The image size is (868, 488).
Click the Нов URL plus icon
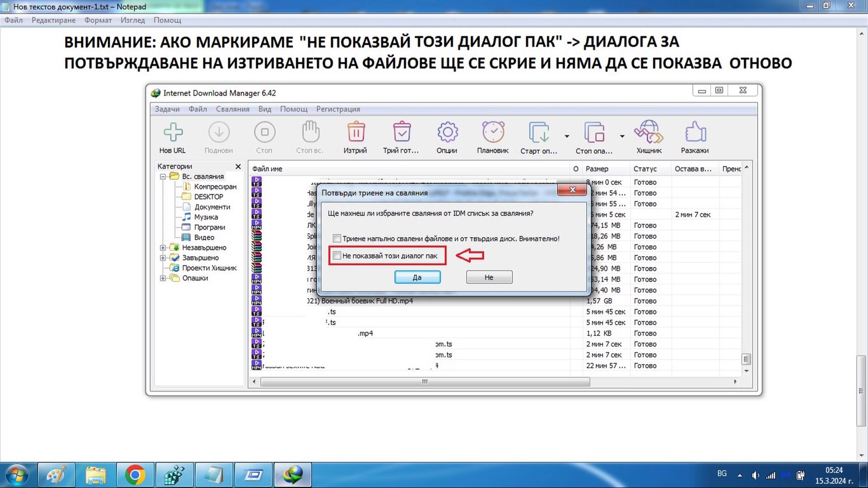[x=173, y=133]
